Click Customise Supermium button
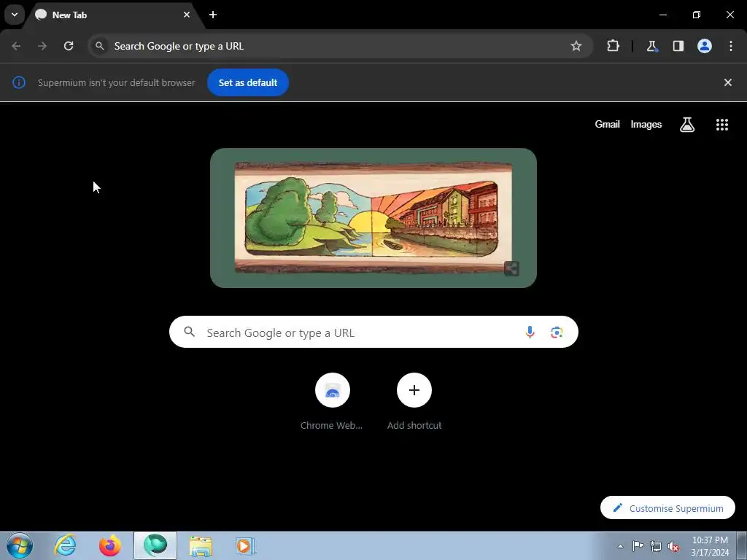This screenshot has height=560, width=747. (x=667, y=508)
